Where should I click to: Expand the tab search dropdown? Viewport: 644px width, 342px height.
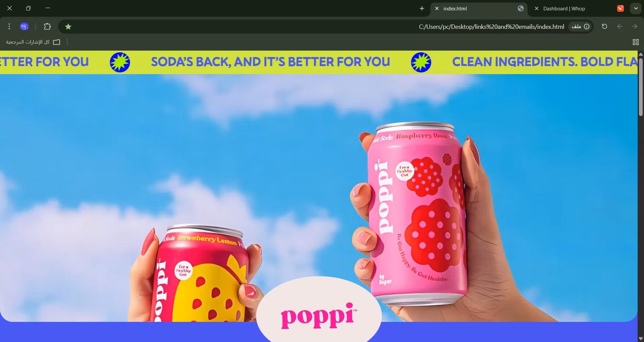pyautogui.click(x=636, y=8)
